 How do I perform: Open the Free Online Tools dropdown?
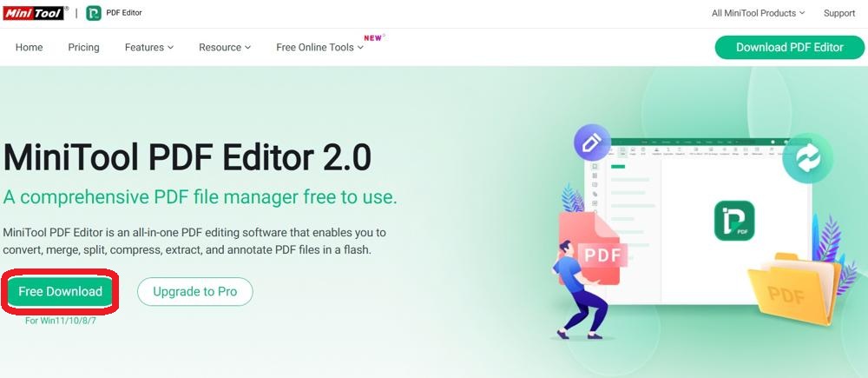point(320,48)
